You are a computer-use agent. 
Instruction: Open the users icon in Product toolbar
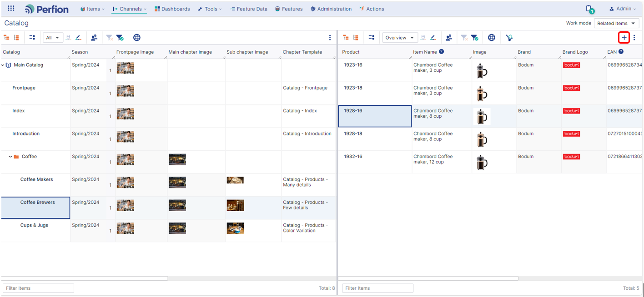pos(449,38)
